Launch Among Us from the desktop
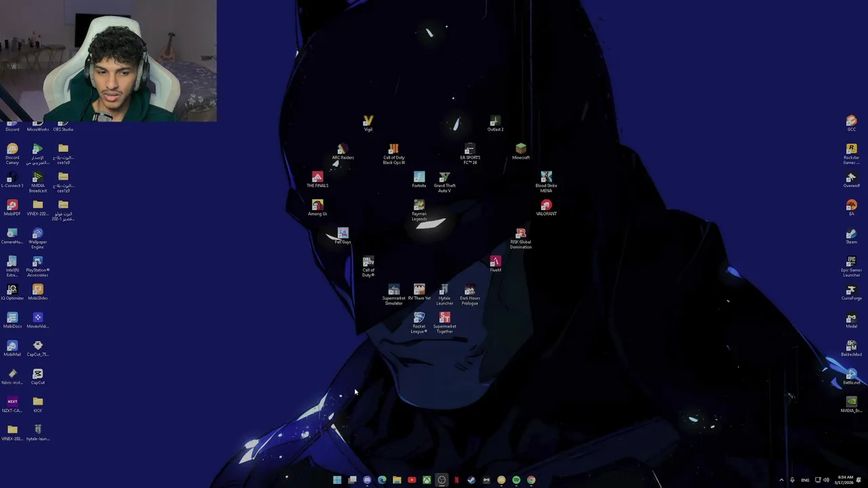Viewport: 868px width, 488px height. [x=317, y=208]
